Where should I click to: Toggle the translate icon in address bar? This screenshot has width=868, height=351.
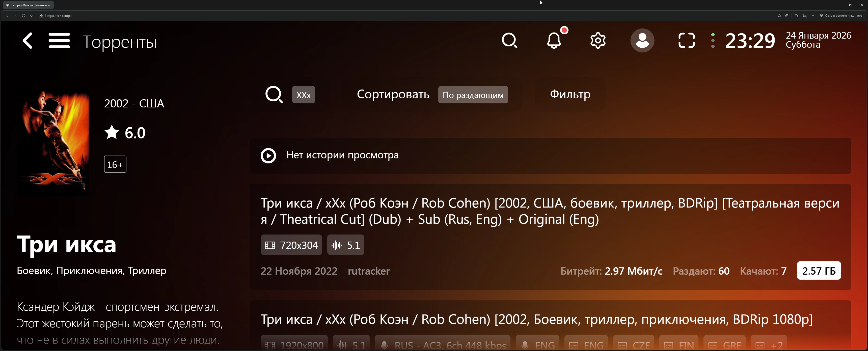point(797,15)
